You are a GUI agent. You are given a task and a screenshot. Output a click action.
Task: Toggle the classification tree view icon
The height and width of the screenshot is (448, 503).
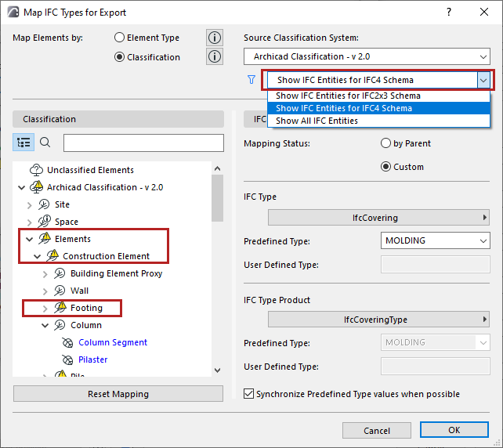click(x=24, y=143)
